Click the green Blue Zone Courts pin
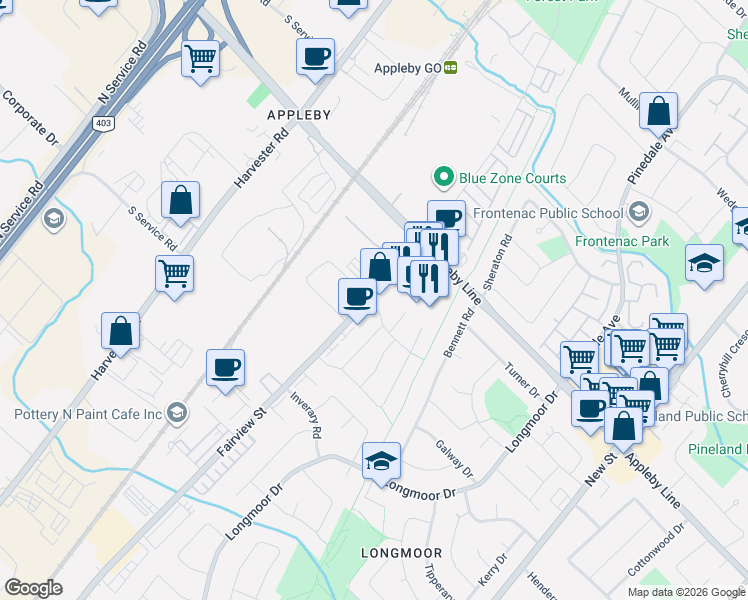 click(x=444, y=178)
